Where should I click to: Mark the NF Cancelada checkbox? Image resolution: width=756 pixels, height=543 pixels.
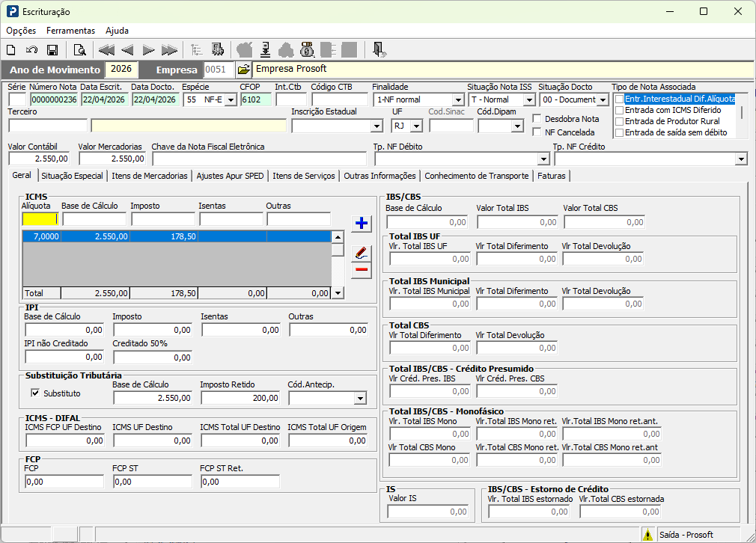[537, 132]
